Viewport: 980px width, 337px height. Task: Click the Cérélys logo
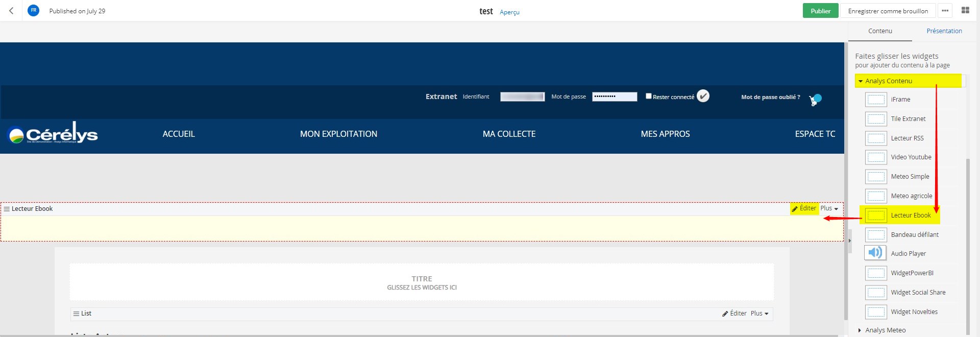click(x=53, y=134)
